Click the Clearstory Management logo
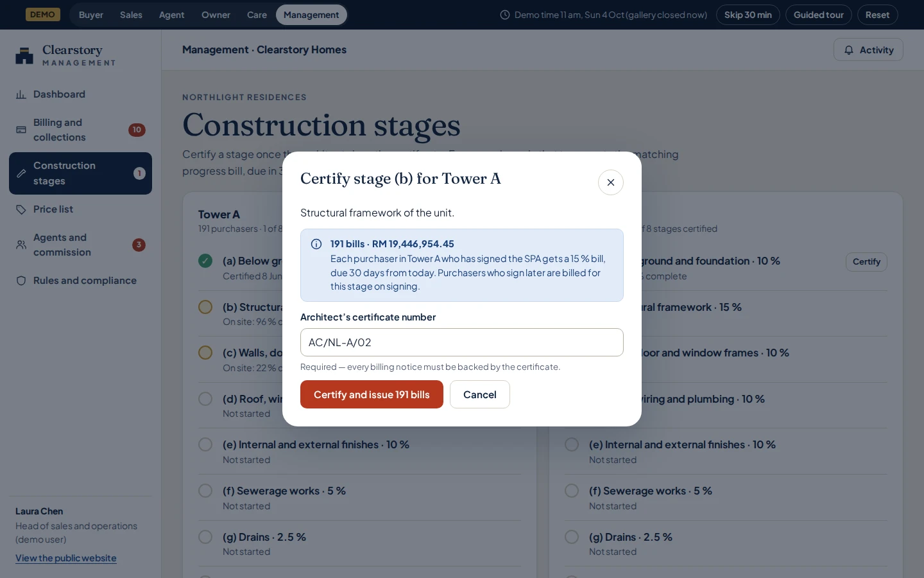This screenshot has height=578, width=924. pyautogui.click(x=65, y=55)
